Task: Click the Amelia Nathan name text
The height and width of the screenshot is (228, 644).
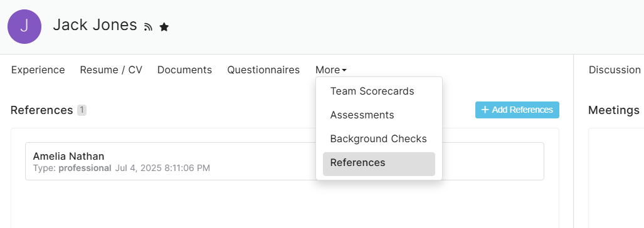Action: (68, 156)
